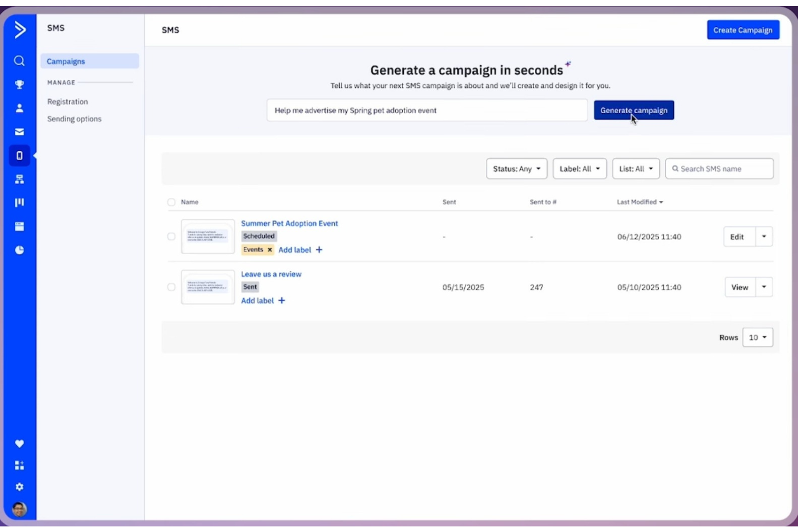Open search from the left sidebar

pos(19,61)
